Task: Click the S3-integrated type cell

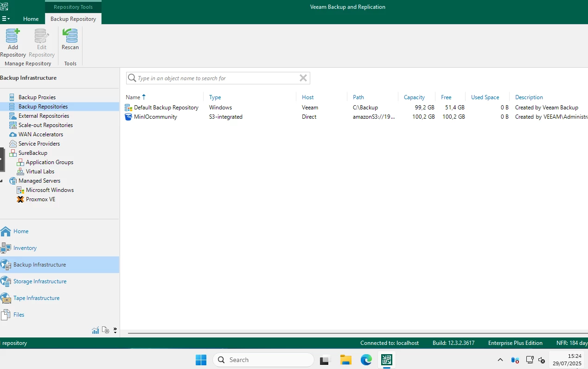Action: click(x=226, y=117)
